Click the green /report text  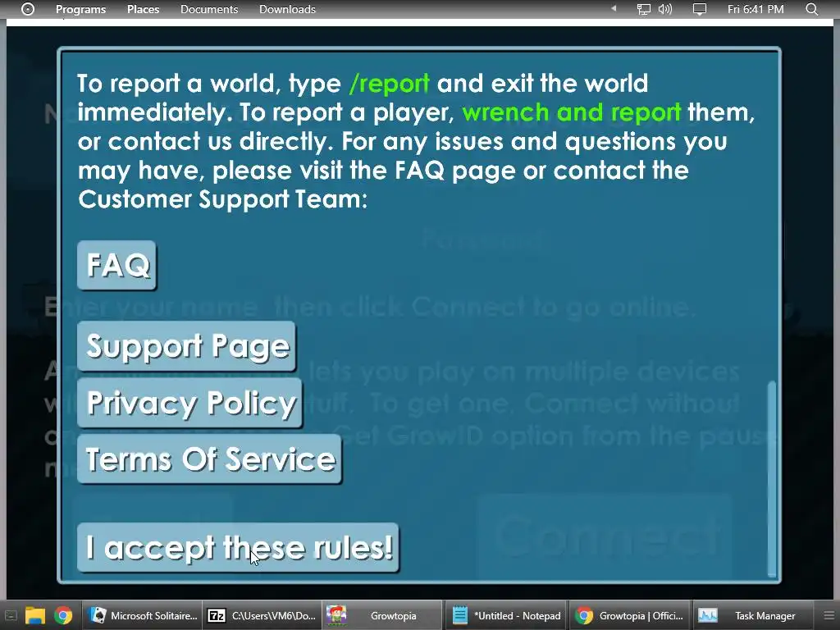[x=389, y=84]
